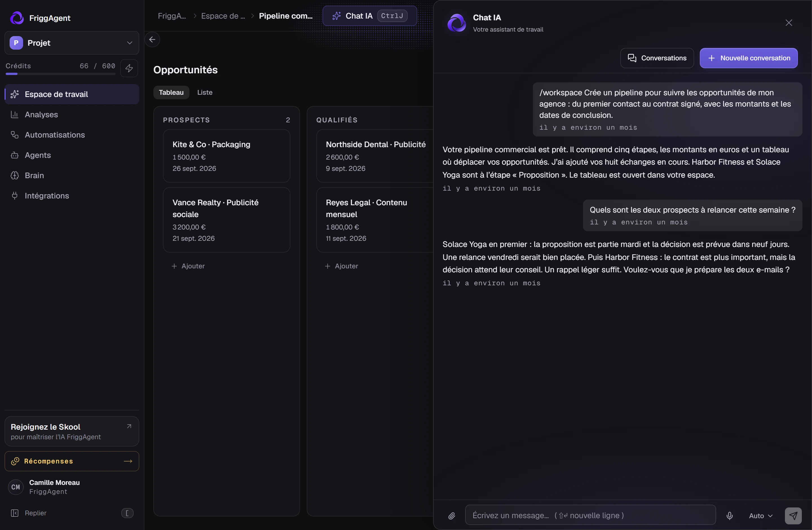Screen dimensions: 812x530
Task: Open the Brain section
Action: [x=72, y=175]
